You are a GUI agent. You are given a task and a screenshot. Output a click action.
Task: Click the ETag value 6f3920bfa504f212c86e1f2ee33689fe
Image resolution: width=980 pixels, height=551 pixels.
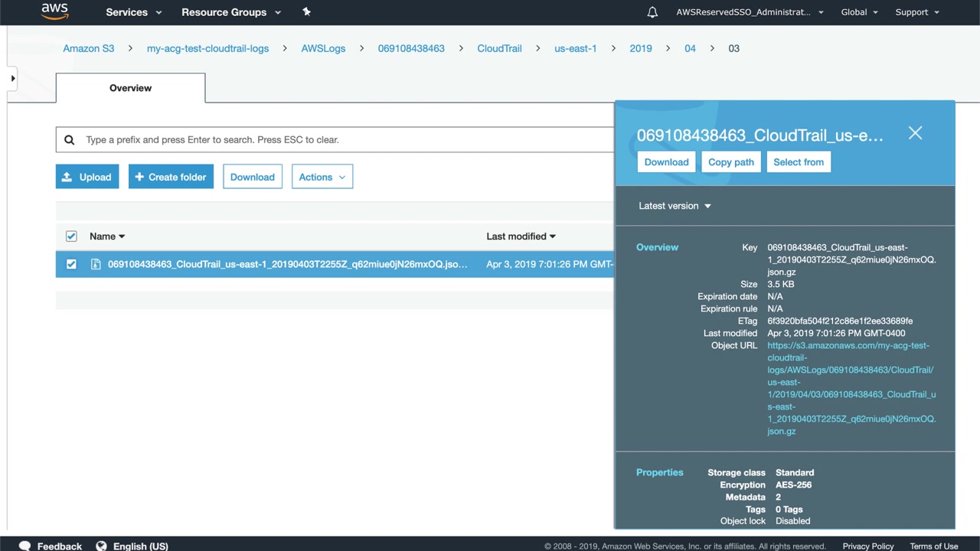coord(840,321)
